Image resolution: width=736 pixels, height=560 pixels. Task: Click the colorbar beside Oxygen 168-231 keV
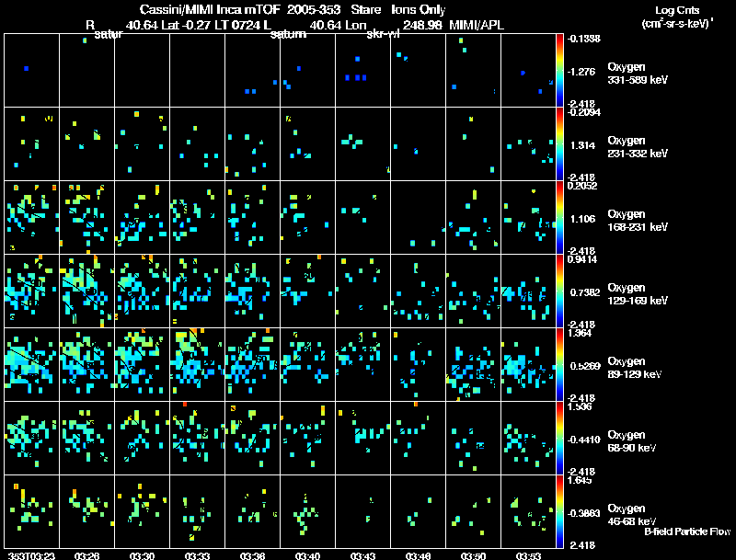click(x=559, y=218)
